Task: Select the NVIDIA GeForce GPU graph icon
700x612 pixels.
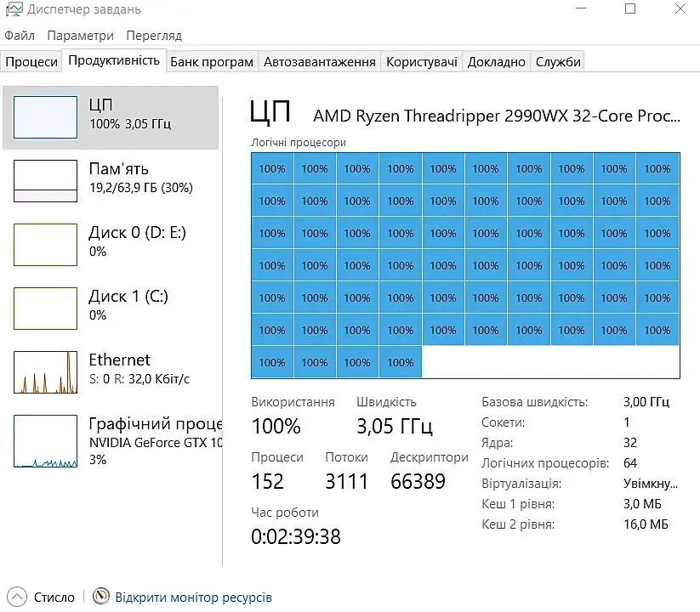Action: point(45,440)
